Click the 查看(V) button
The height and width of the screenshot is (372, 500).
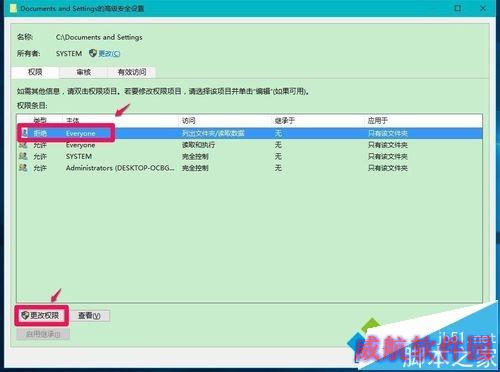[89, 315]
